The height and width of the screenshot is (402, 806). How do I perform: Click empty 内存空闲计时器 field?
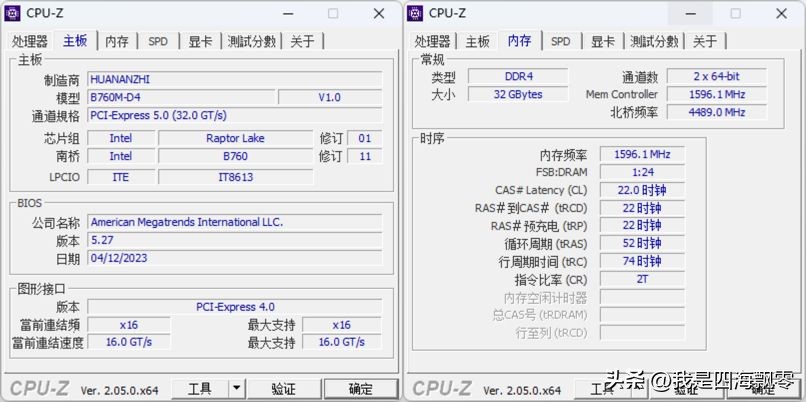pos(643,297)
